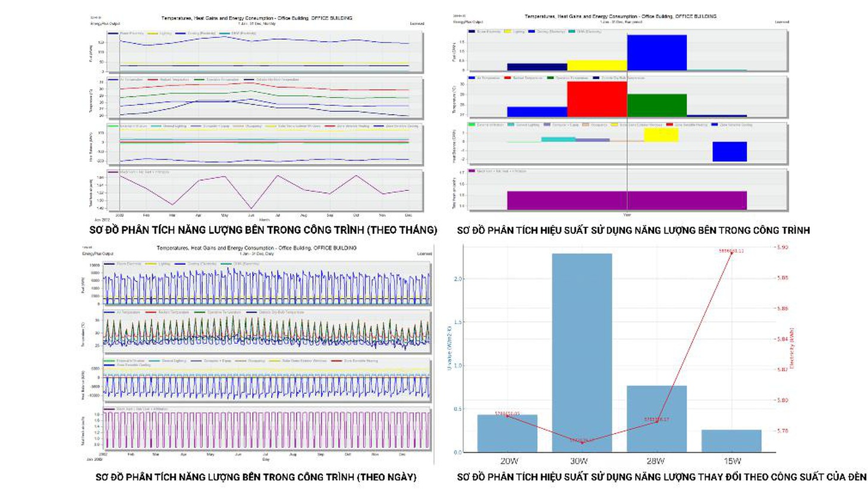Select the short 15W bar

(x=731, y=441)
